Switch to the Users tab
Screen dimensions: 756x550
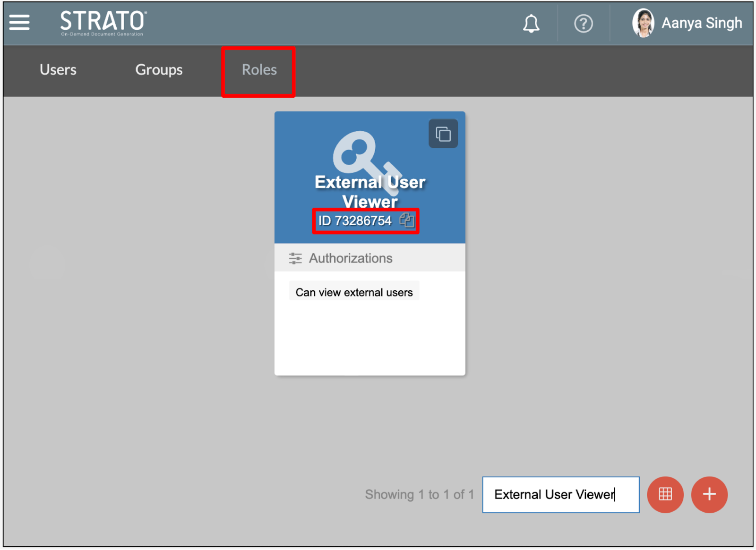tap(58, 70)
